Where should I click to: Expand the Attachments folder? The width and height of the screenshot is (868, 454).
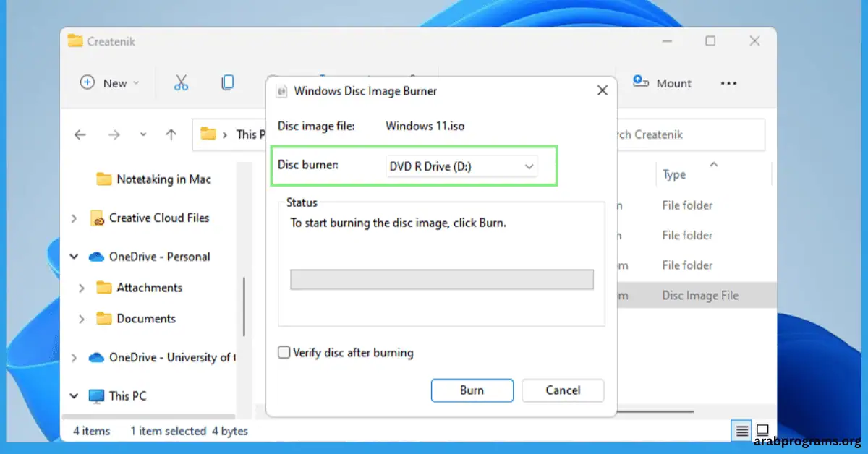[x=81, y=288]
